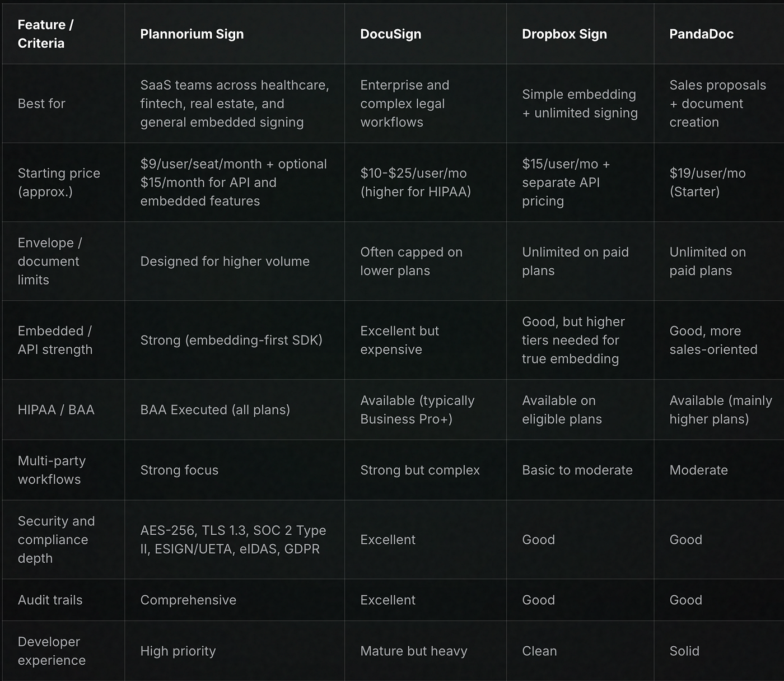Click the DocuSign column header
Image resolution: width=784 pixels, height=681 pixels.
390,34
